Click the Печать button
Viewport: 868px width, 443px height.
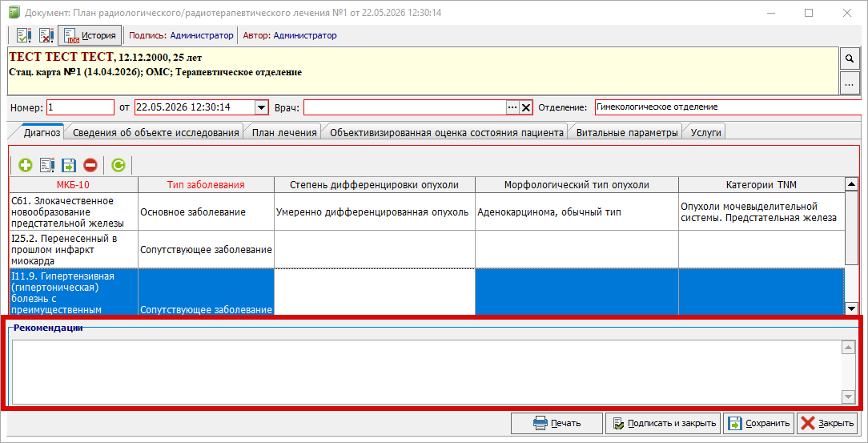point(557,424)
